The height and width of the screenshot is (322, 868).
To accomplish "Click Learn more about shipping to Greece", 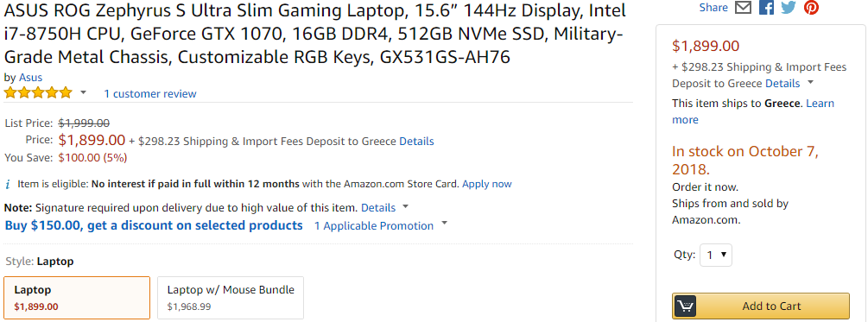I will 753,111.
